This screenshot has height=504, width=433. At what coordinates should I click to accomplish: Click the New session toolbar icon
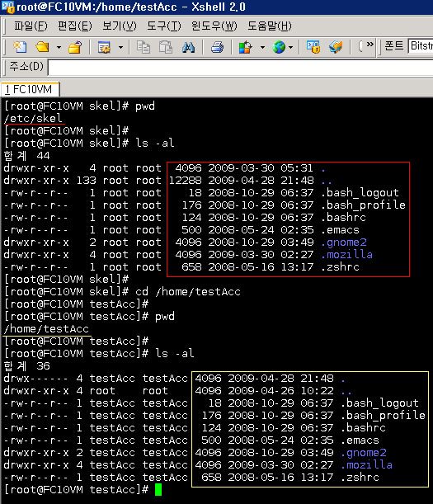pos(20,48)
